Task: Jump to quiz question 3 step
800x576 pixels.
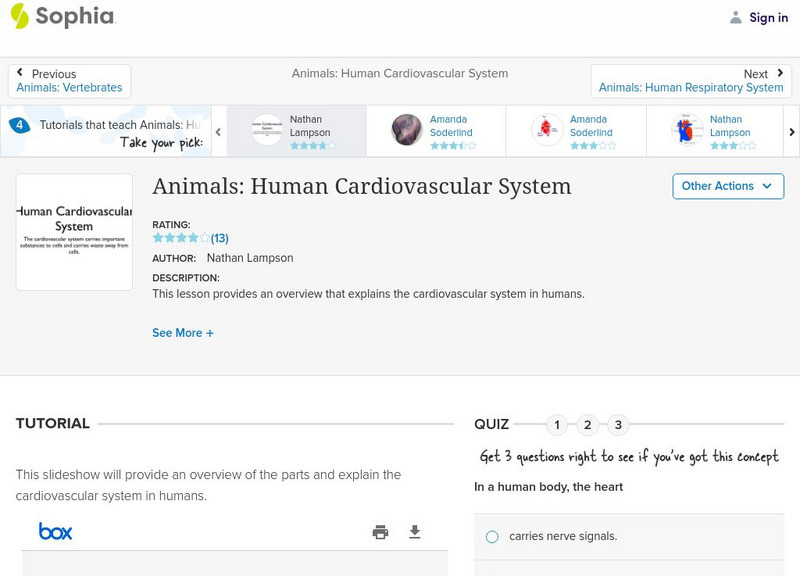Action: click(618, 425)
